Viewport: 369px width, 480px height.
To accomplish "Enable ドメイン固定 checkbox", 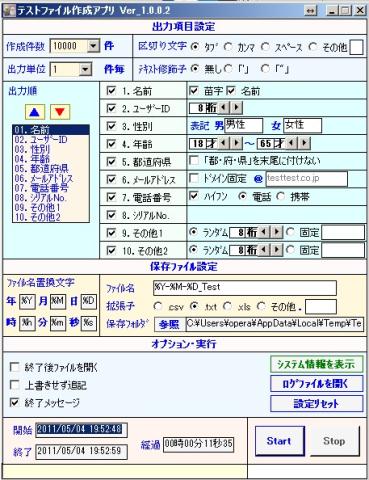I will 194,178.
